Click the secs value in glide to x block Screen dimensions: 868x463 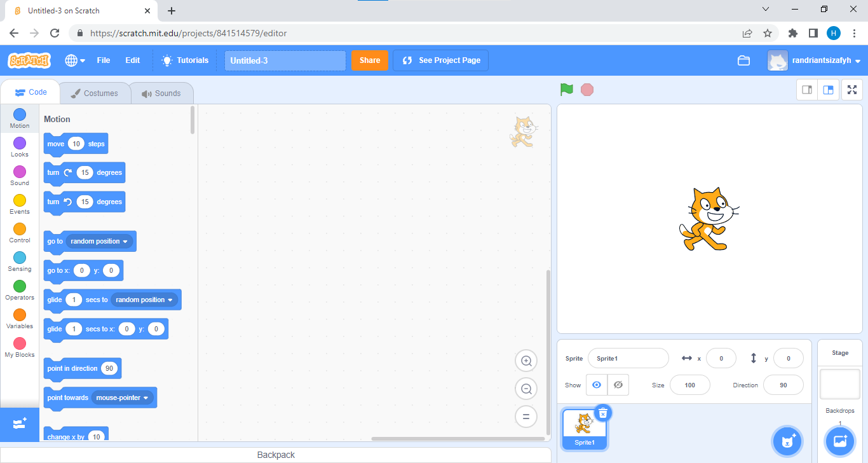pyautogui.click(x=74, y=329)
